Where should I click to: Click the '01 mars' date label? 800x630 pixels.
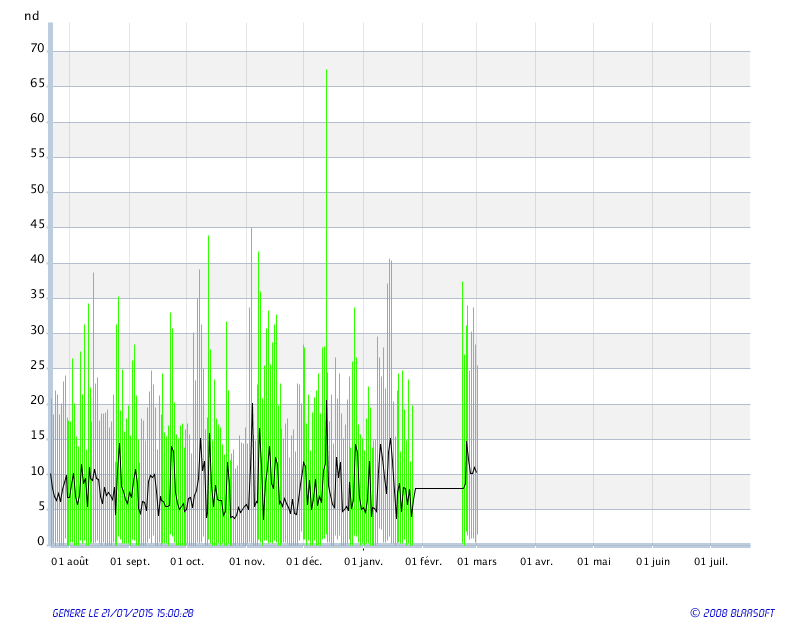pos(477,562)
